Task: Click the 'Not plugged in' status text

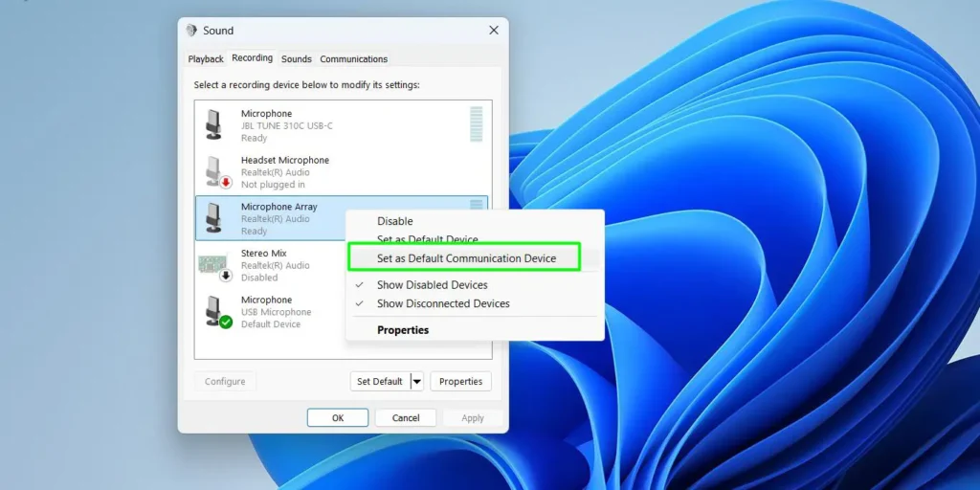Action: pos(273,185)
